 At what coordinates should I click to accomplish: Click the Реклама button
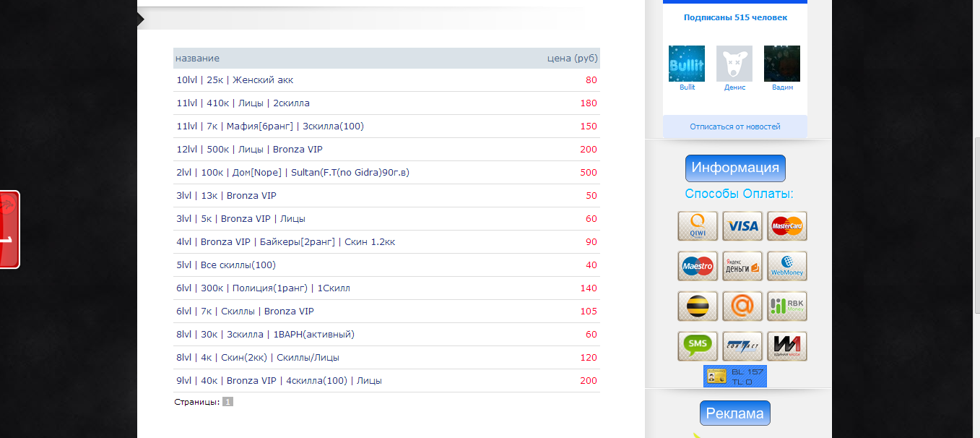click(x=735, y=413)
